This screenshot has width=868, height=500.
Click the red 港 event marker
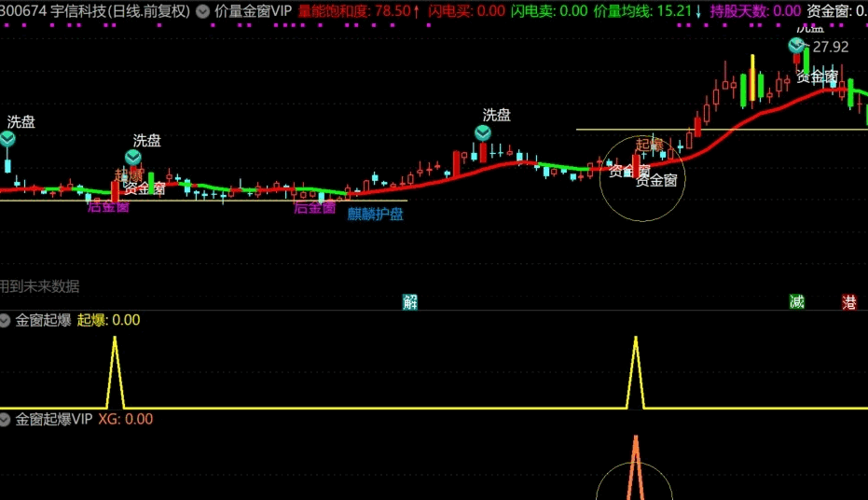(849, 301)
